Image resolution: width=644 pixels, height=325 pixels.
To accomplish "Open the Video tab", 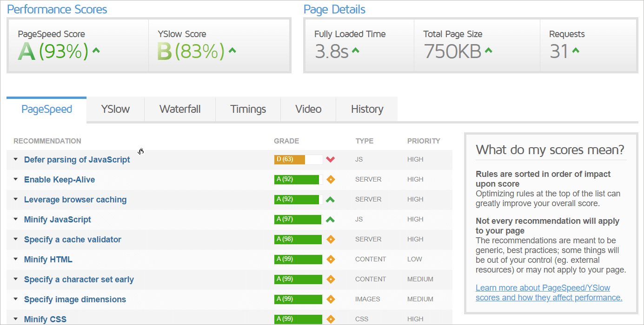I will pos(308,110).
